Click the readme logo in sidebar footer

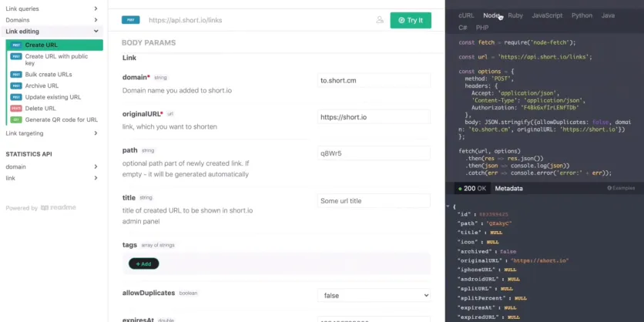(59, 208)
